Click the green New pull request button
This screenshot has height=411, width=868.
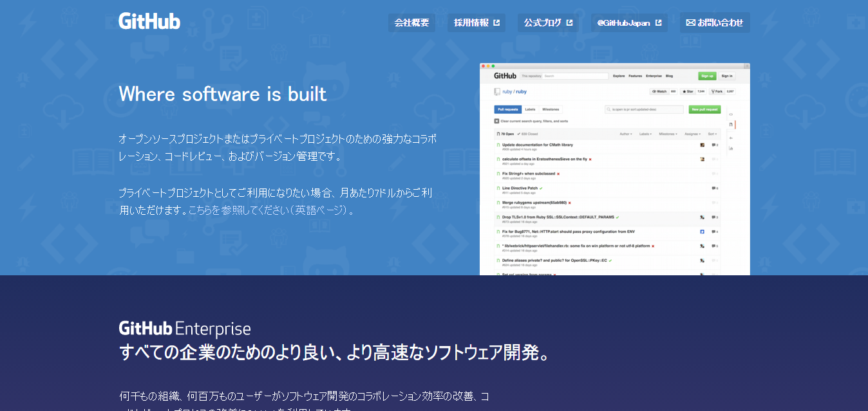coord(704,109)
